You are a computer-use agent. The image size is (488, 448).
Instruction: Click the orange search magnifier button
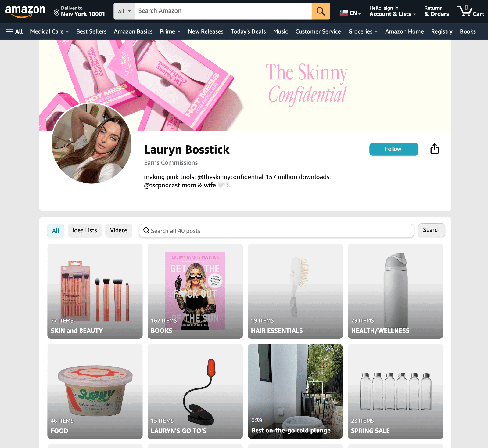[321, 11]
